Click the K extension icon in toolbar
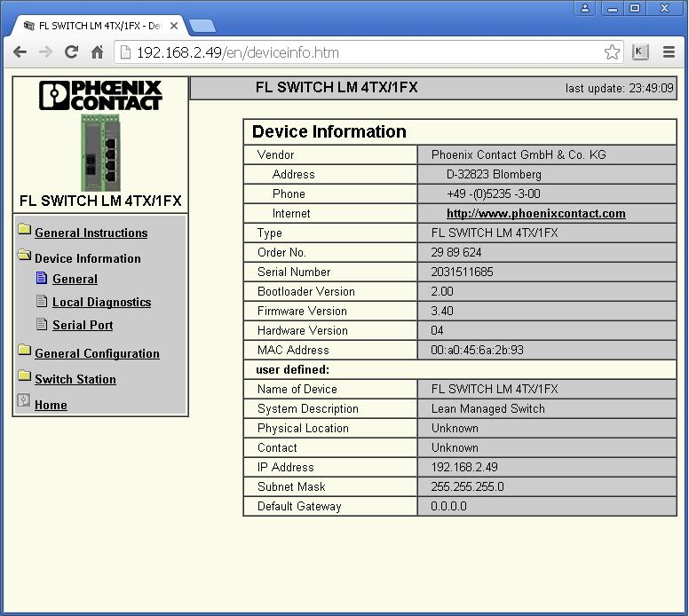Image resolution: width=689 pixels, height=616 pixels. pos(640,52)
